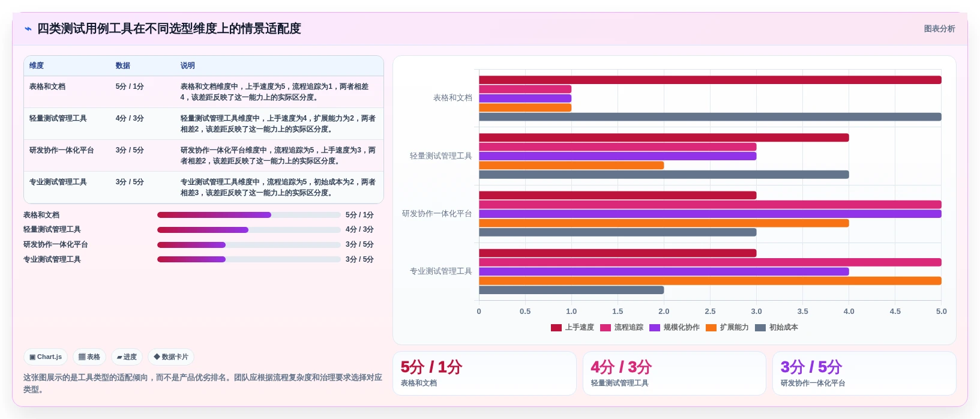Click the chart title heading text
The width and height of the screenshot is (980, 419).
click(x=169, y=29)
